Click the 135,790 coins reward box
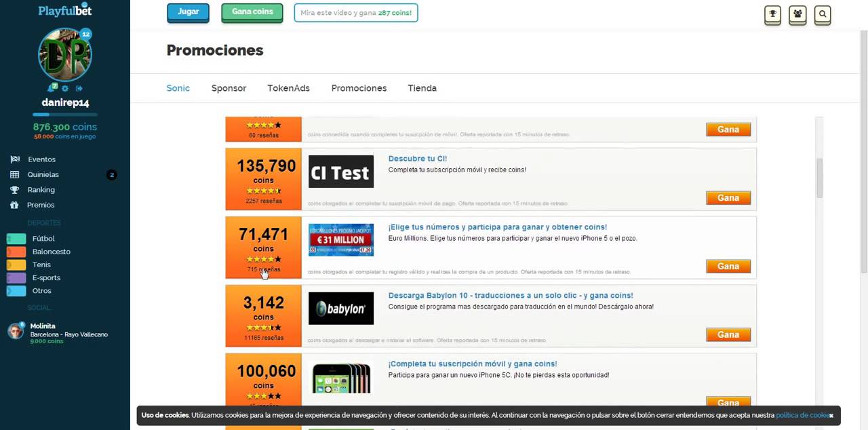This screenshot has height=430, width=868. coord(264,179)
